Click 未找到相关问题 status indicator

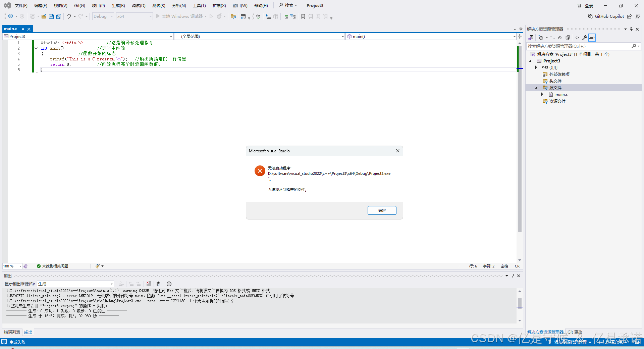52,266
